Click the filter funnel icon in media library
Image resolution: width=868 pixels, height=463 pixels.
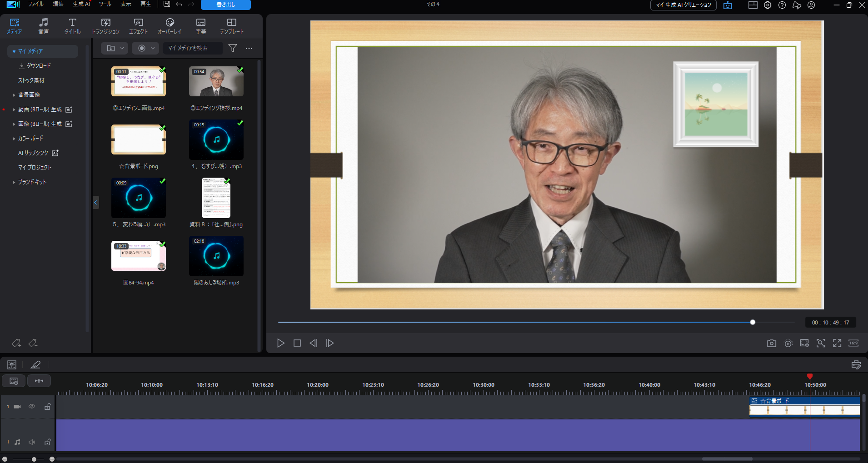(x=233, y=48)
